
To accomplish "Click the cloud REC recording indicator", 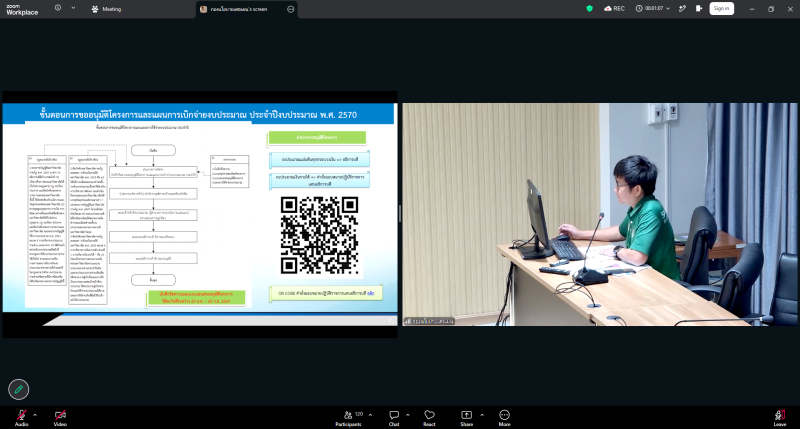I will coord(614,9).
